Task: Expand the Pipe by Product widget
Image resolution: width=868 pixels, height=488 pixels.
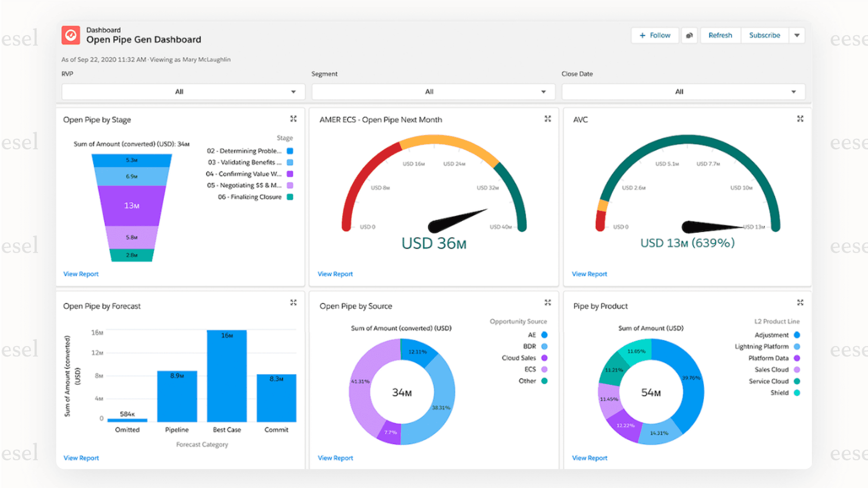Action: point(800,303)
